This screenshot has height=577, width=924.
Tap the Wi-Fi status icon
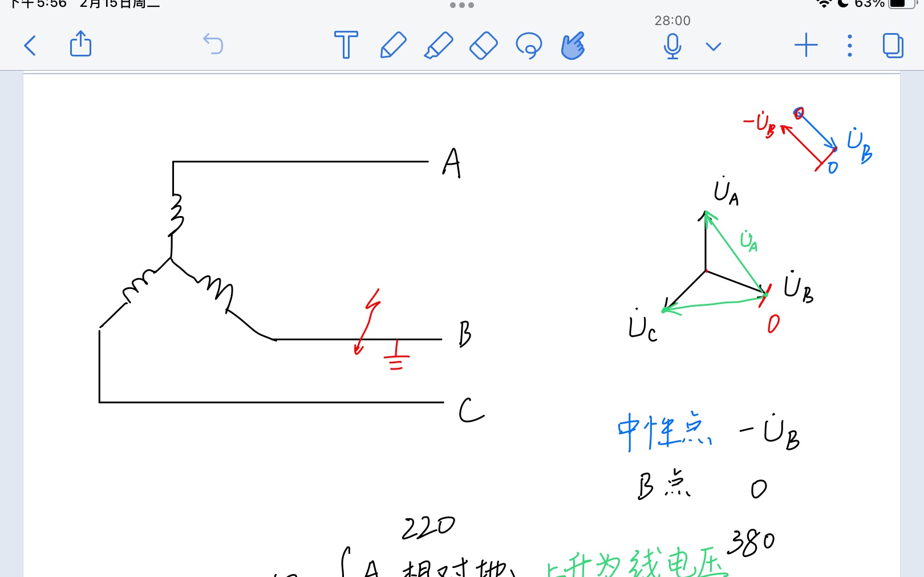tap(824, 3)
